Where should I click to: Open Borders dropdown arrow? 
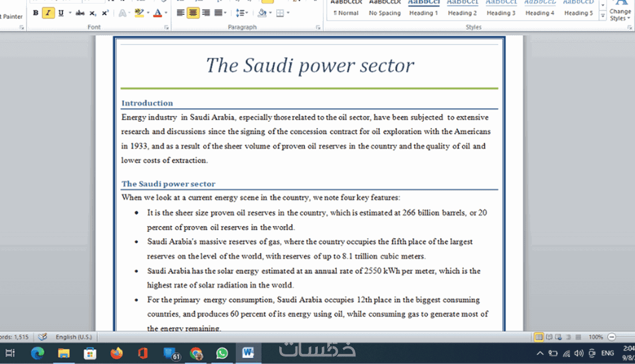tap(288, 13)
